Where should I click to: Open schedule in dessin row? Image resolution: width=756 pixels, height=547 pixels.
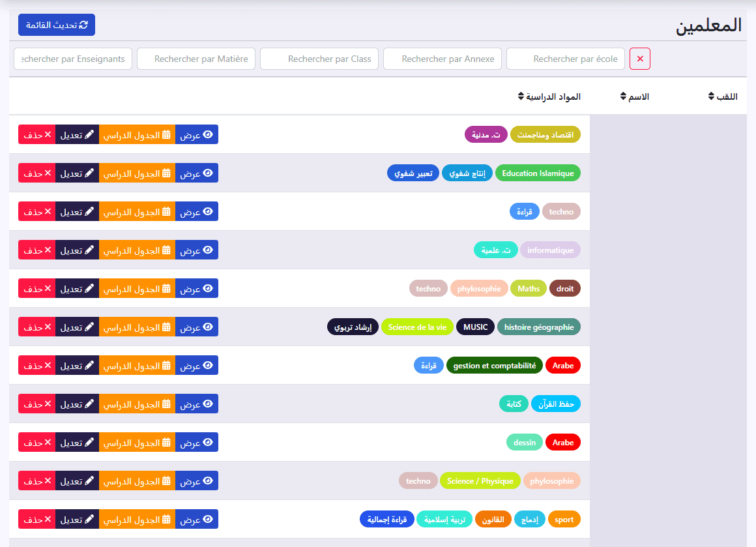[x=137, y=442]
